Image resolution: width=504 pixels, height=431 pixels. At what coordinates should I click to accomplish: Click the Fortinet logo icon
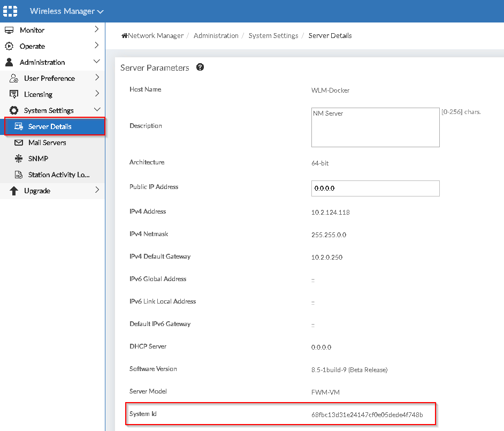click(11, 11)
